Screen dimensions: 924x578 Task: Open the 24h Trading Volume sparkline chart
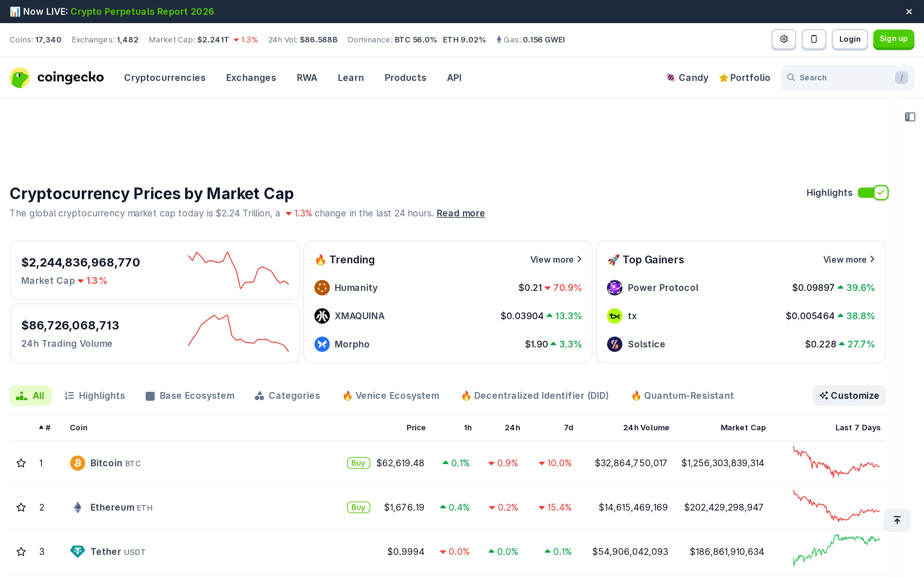[x=238, y=333]
